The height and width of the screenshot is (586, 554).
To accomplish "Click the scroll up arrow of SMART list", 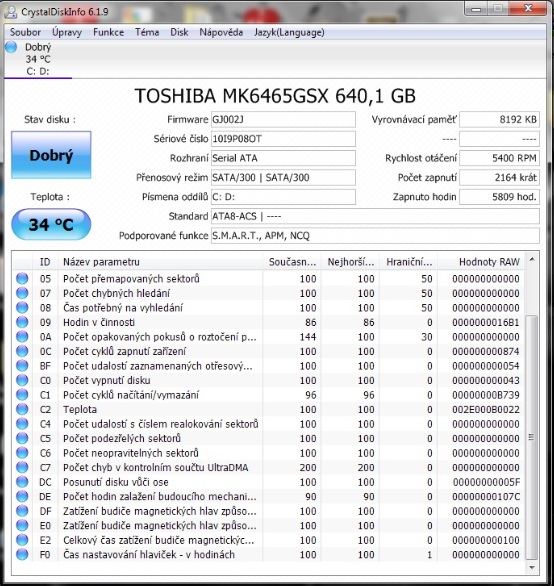I will pyautogui.click(x=532, y=259).
